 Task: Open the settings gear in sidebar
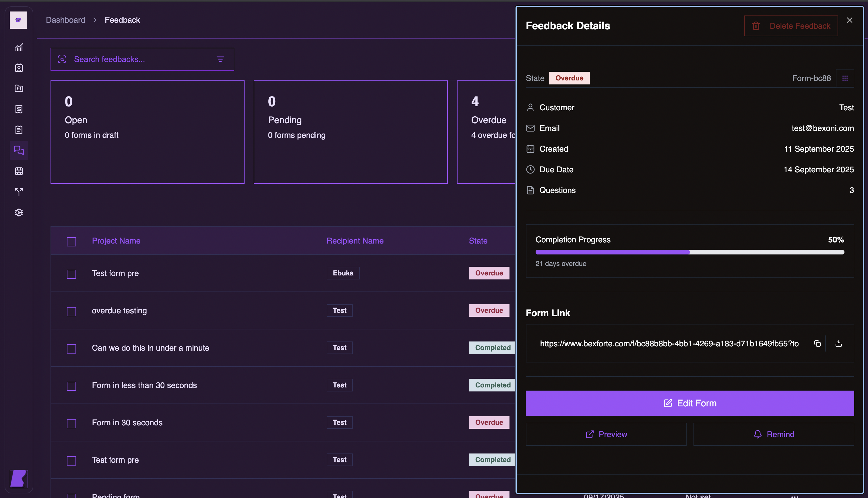[x=19, y=213]
